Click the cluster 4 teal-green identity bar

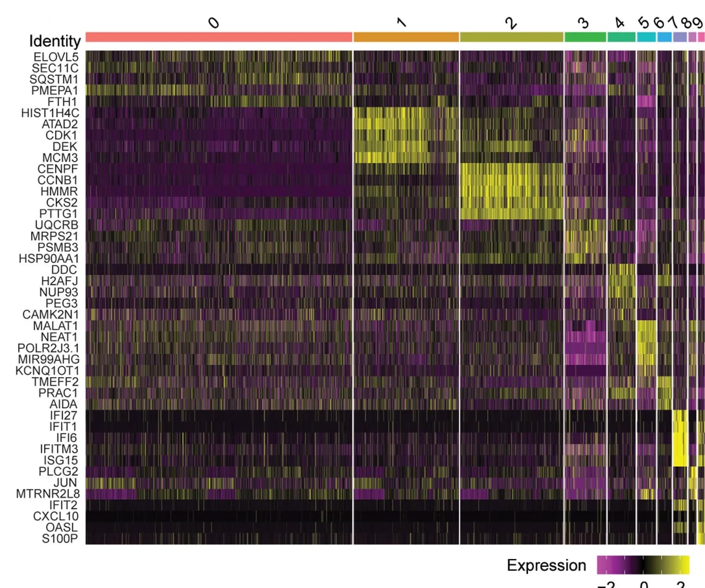[x=621, y=37]
